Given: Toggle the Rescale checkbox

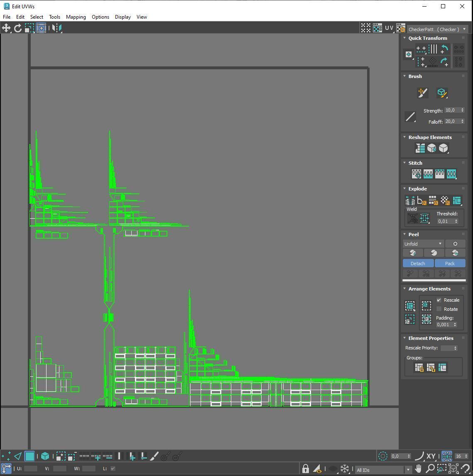Looking at the screenshot, I should coord(439,300).
